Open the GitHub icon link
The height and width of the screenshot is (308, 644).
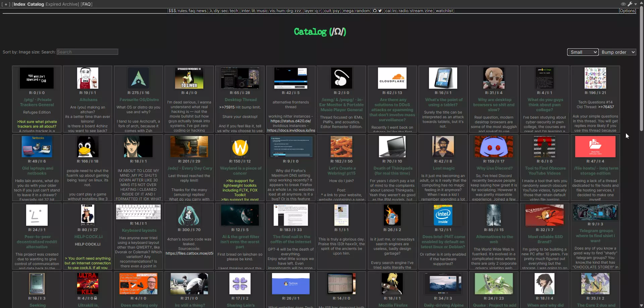(375, 11)
